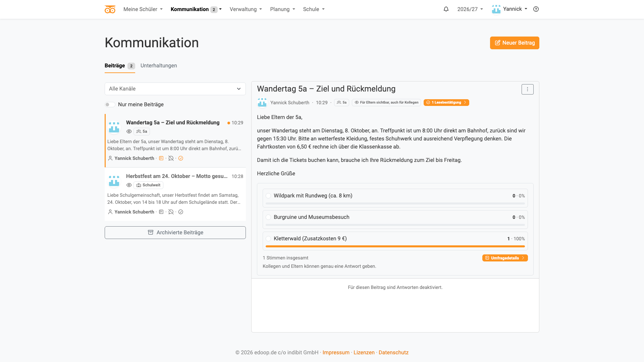Click the Wildpark poll result bar
Screen dimensions: 644x362
[395, 203]
